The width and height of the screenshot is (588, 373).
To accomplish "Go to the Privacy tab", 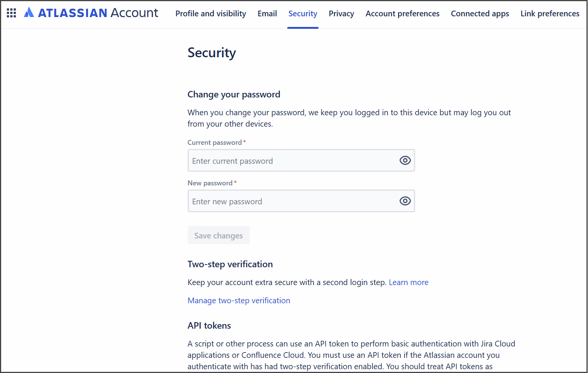I will [341, 14].
